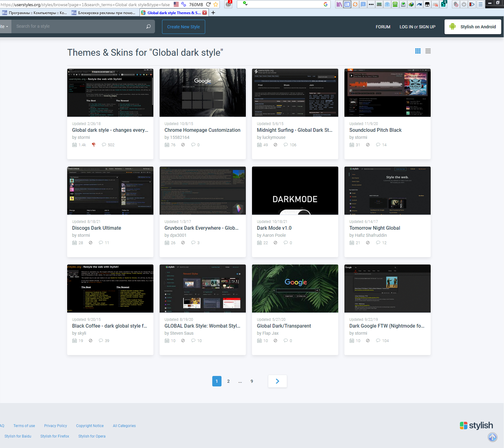This screenshot has height=448, width=504.
Task: Go to page 2 of results
Action: click(228, 381)
